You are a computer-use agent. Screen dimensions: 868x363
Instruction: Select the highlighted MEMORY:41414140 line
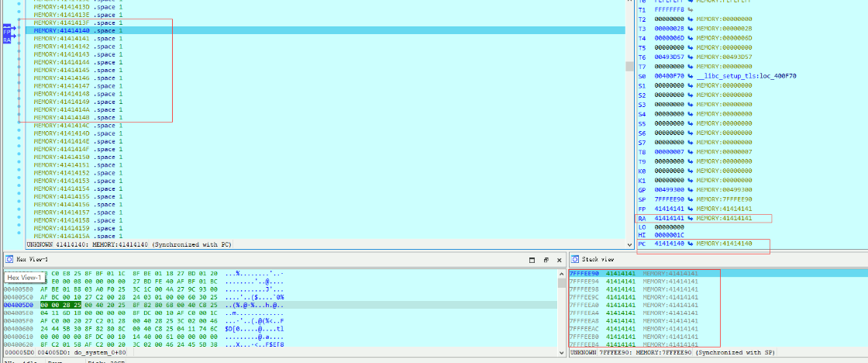tap(325, 30)
